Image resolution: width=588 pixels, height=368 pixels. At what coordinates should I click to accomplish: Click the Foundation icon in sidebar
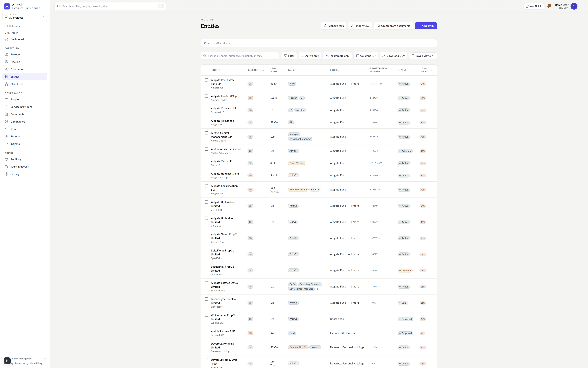point(7,69)
